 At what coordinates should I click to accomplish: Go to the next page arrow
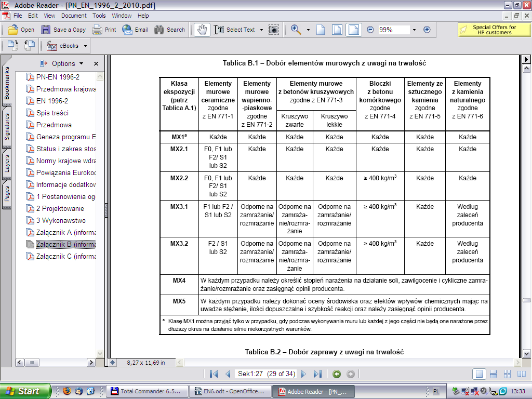[x=303, y=374]
